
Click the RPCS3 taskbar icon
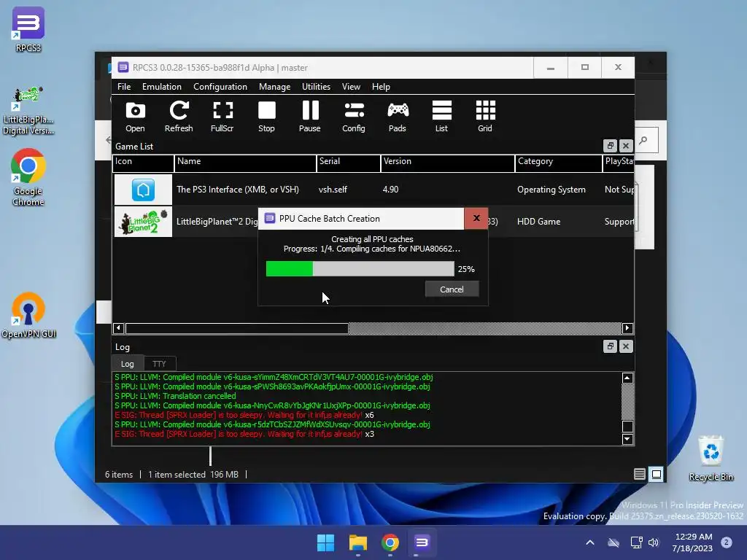tap(422, 542)
